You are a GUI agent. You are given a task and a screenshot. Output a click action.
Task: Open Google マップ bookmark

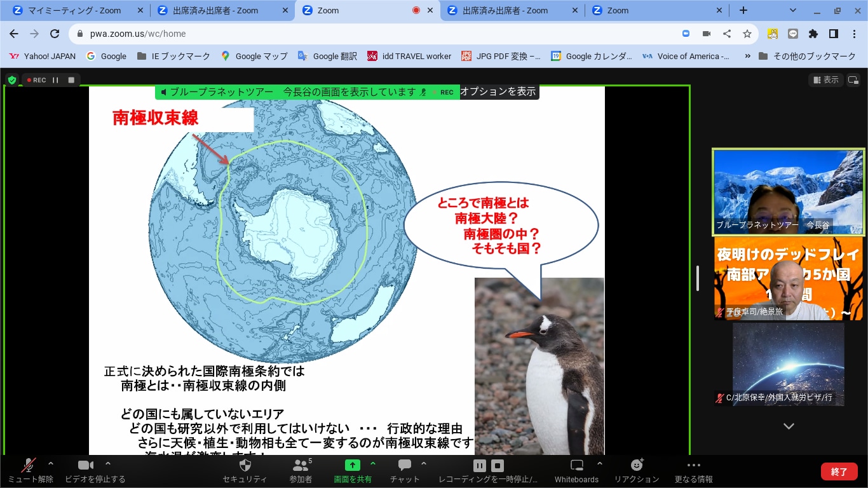(x=254, y=56)
